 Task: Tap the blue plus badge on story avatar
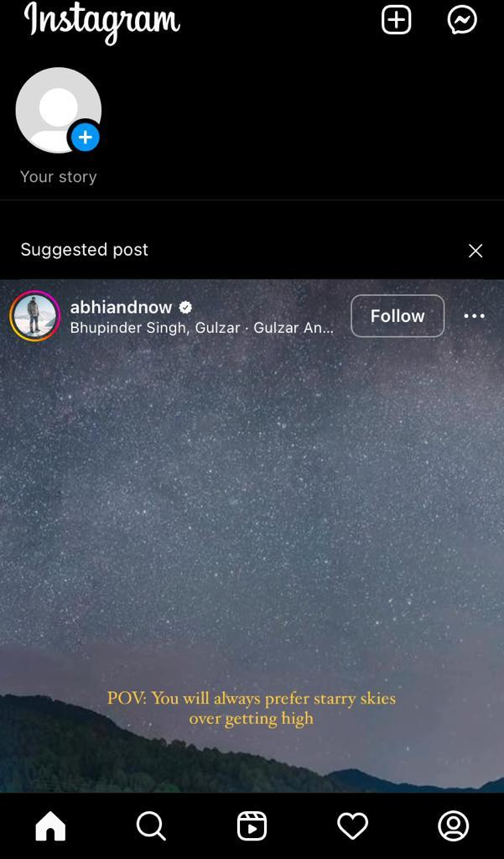click(x=86, y=137)
